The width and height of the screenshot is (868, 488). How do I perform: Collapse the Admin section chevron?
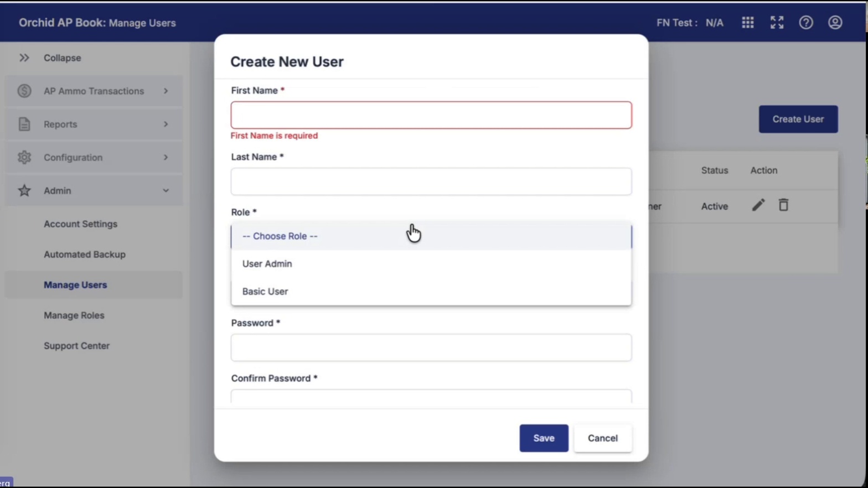point(166,190)
